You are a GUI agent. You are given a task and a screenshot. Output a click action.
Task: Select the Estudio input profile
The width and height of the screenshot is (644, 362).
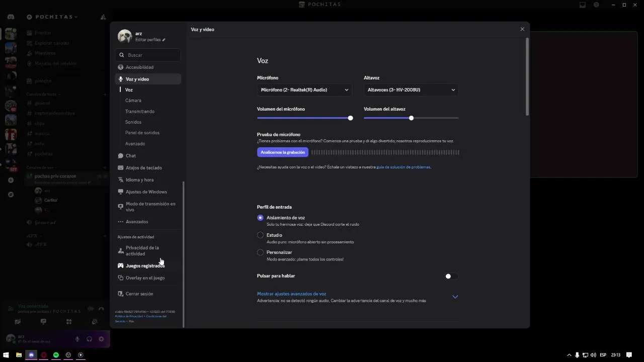260,235
